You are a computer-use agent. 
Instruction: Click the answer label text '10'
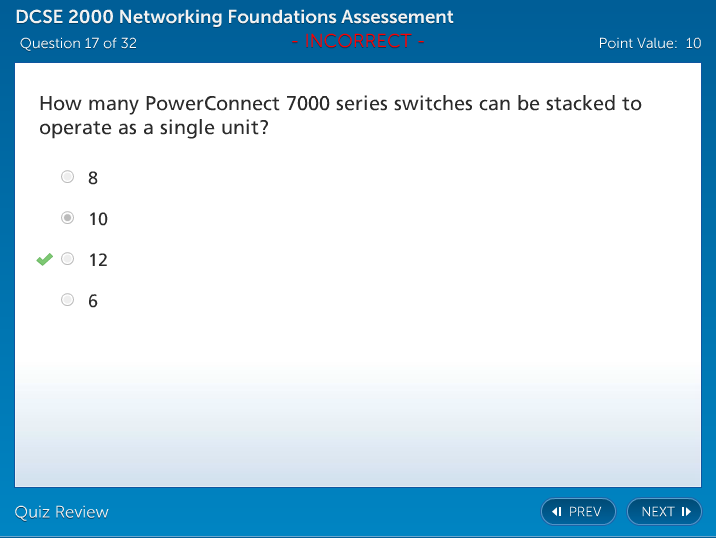[x=98, y=219]
